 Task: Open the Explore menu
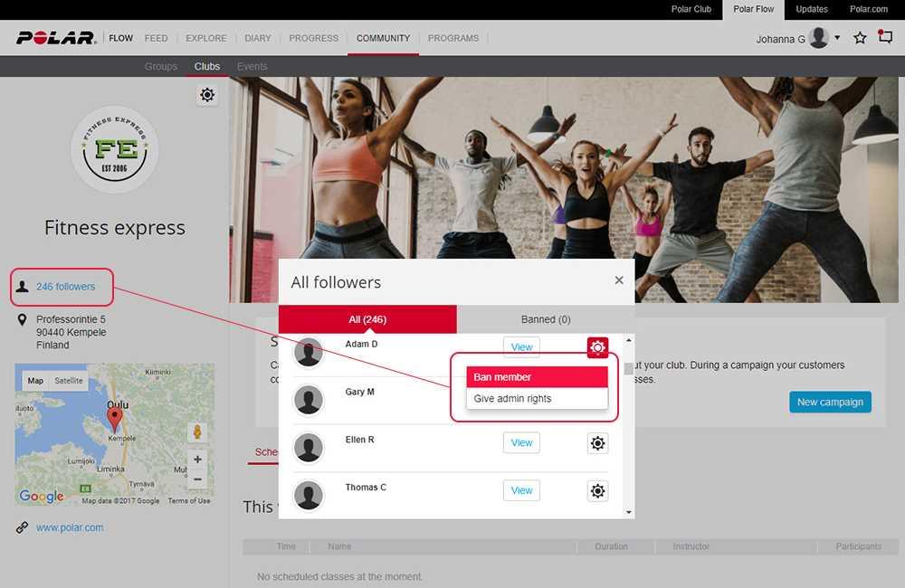[x=206, y=38]
